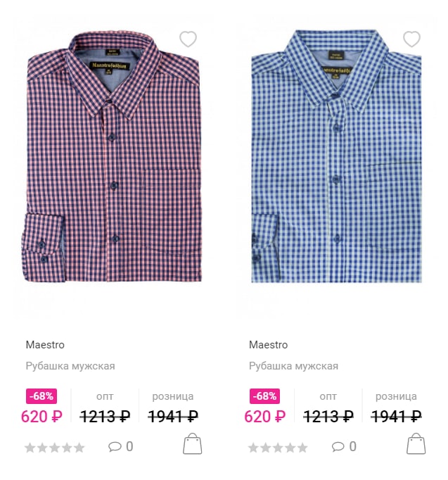Add the blue shirt to the shopping bag
The image size is (448, 480).
tap(416, 443)
